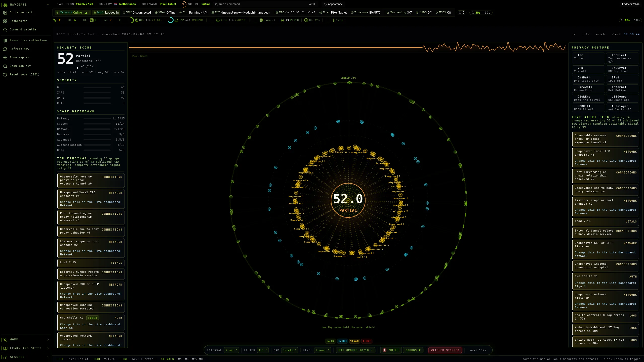Image resolution: width=644 pixels, height=362 pixels.
Task: Select the 'ok' log level tab
Action: pyautogui.click(x=573, y=34)
